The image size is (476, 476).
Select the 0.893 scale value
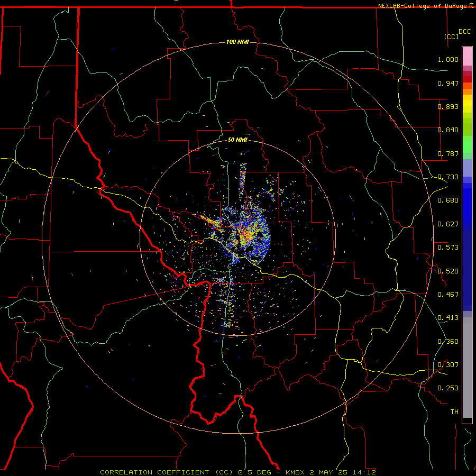coord(448,106)
